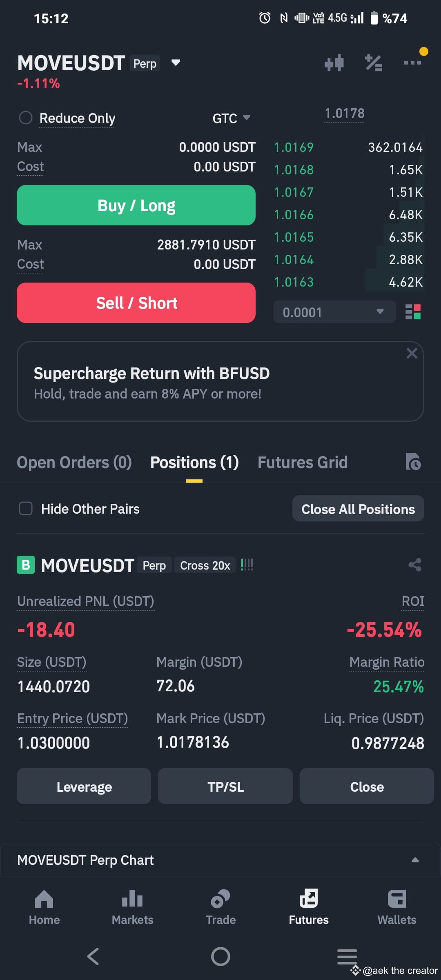The image size is (441, 980).
Task: Open the 0.0001 price precision dropdown
Action: [334, 312]
